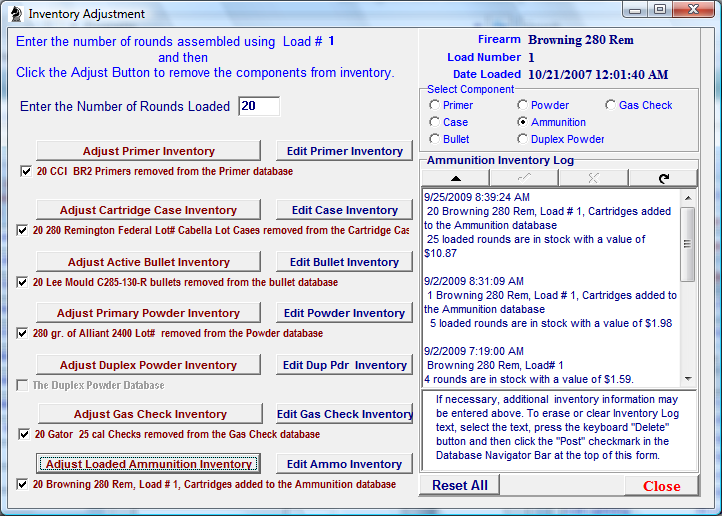This screenshot has height=516, width=722.
Task: Click the Reset All button
Action: 460,486
